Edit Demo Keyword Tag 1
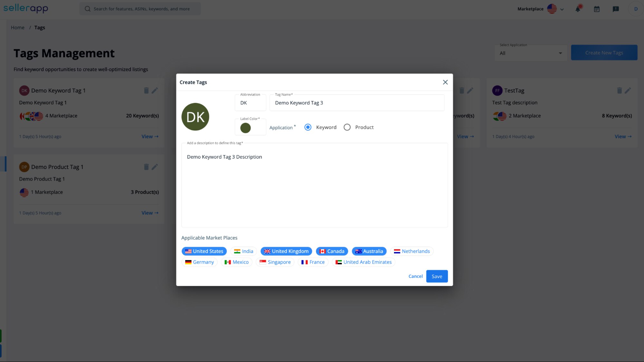 pos(155,91)
